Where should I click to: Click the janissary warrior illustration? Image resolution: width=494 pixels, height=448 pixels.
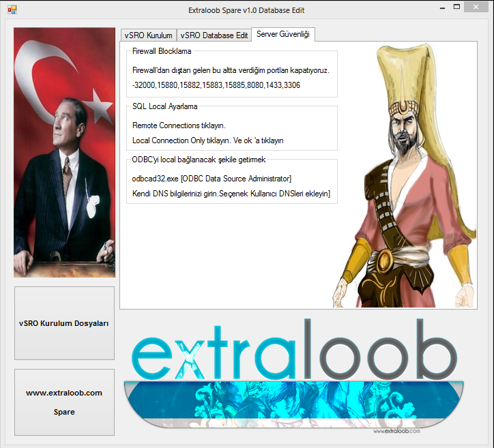(x=405, y=175)
